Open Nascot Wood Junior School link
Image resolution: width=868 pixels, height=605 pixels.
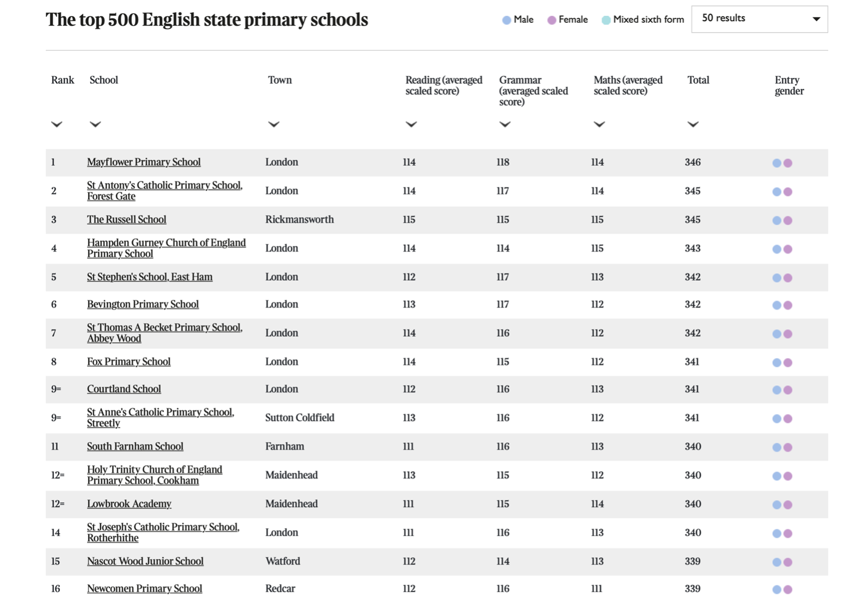coord(145,561)
